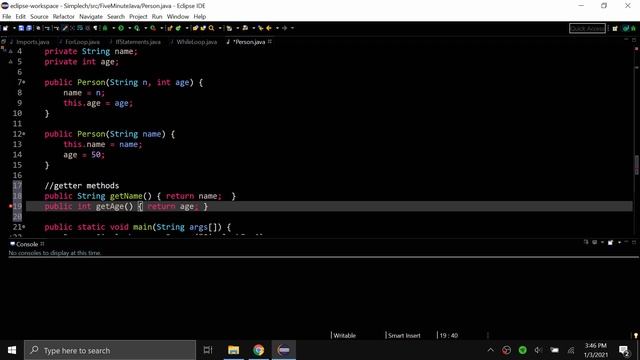The image size is (640, 360).
Task: Open the Edit menu
Action: click(20, 17)
